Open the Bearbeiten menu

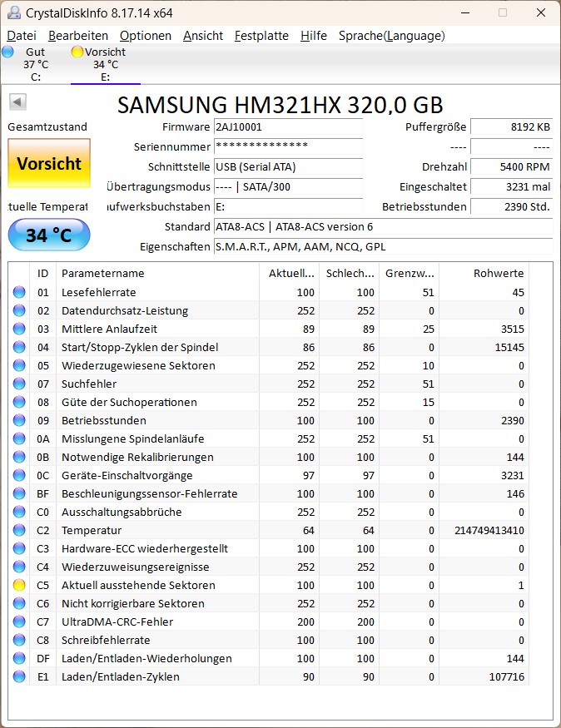coord(78,36)
